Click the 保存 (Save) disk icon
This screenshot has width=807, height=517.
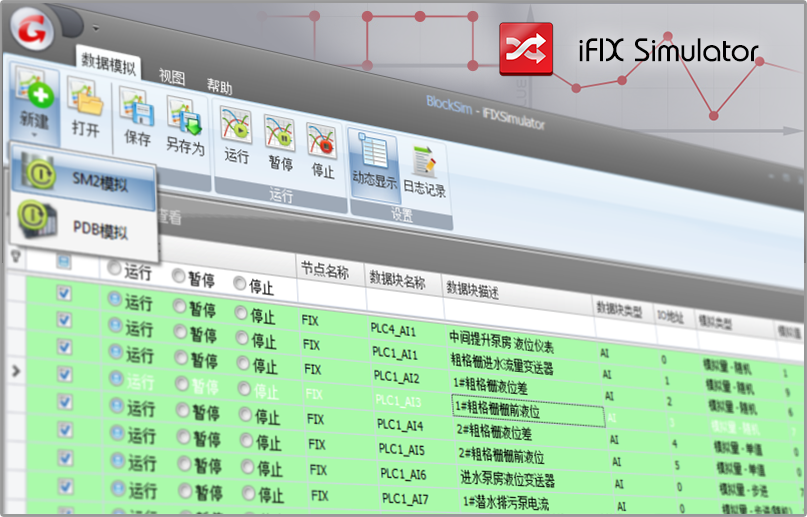(136, 106)
